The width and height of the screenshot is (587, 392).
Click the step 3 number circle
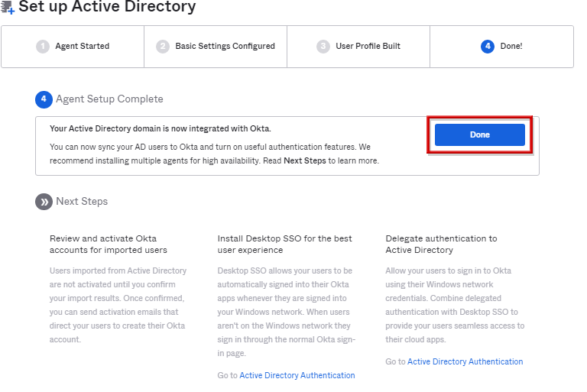tap(323, 47)
